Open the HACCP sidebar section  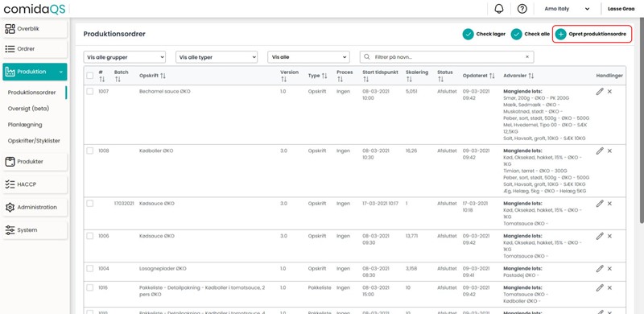click(x=35, y=184)
